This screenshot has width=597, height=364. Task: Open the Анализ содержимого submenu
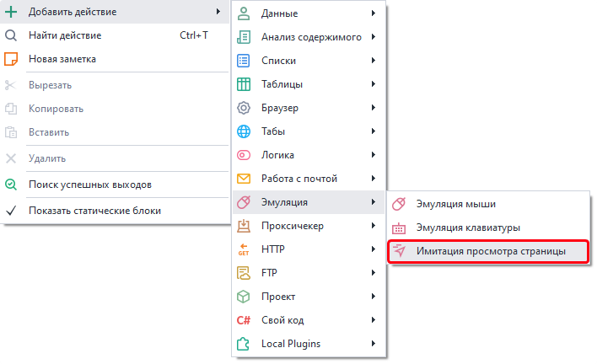pos(310,37)
